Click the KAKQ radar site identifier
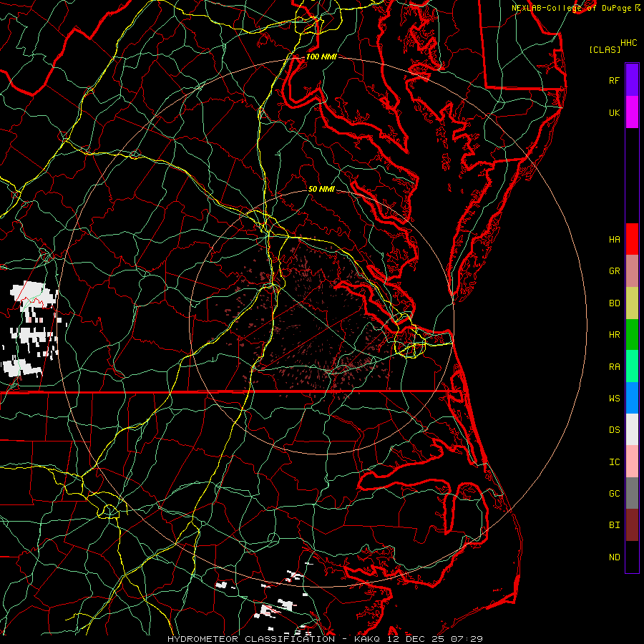The height and width of the screenshot is (644, 644). [x=367, y=639]
